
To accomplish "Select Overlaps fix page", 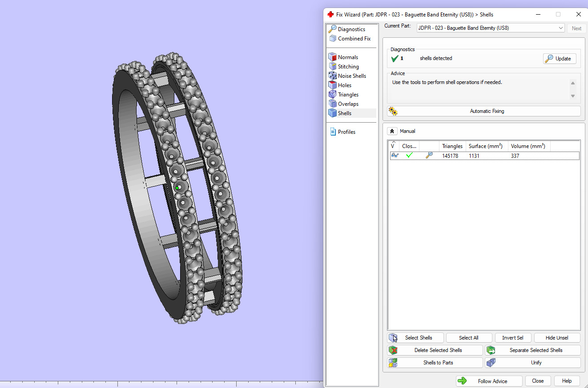I will click(348, 104).
